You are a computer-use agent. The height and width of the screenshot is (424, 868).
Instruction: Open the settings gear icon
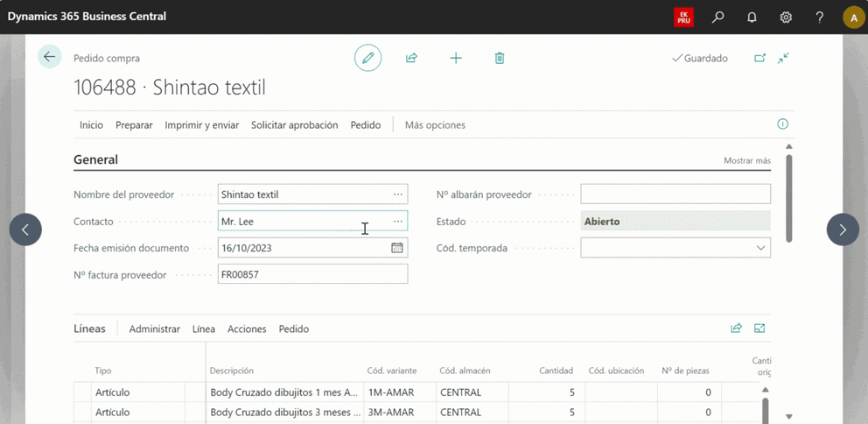pos(786,17)
